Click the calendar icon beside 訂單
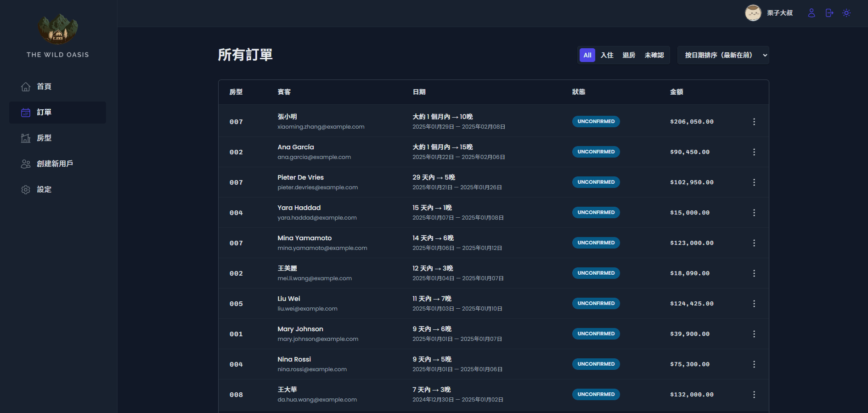The width and height of the screenshot is (868, 413). click(26, 113)
